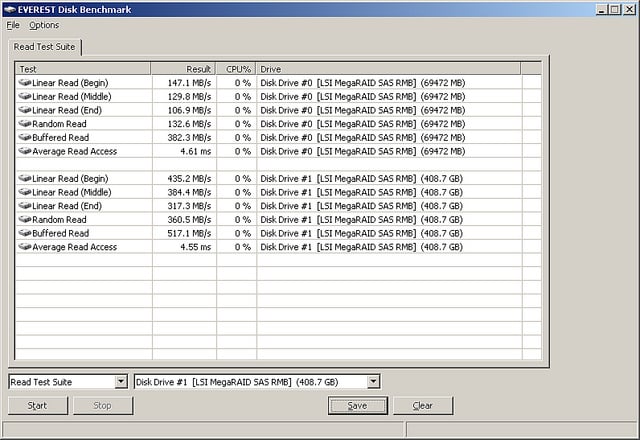Click the disk icon beside 384.4 MB/s Linear Read (Middle)
The height and width of the screenshot is (440, 640).
click(24, 192)
